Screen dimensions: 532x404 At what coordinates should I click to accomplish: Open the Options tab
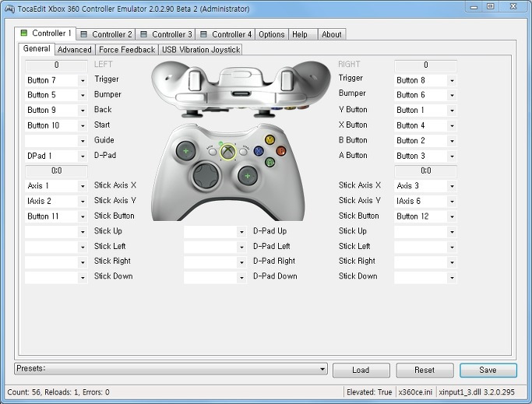click(271, 34)
